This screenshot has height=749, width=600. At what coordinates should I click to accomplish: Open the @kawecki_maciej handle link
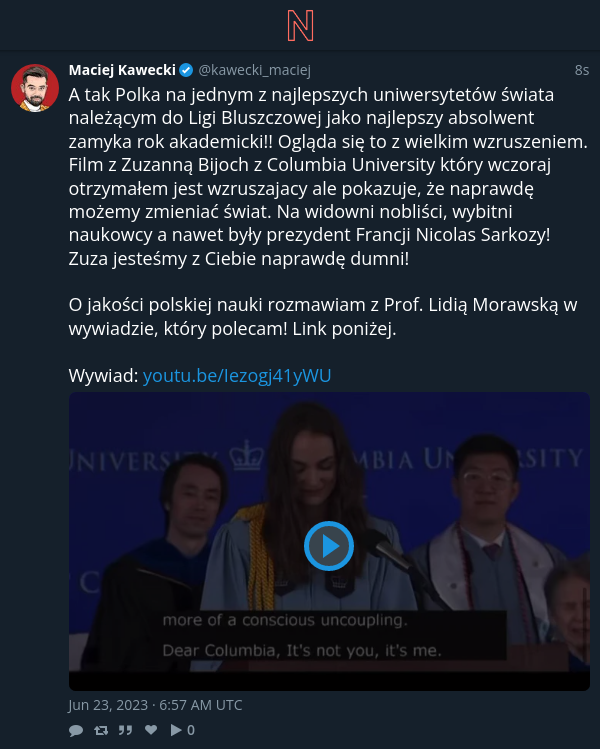pyautogui.click(x=255, y=70)
